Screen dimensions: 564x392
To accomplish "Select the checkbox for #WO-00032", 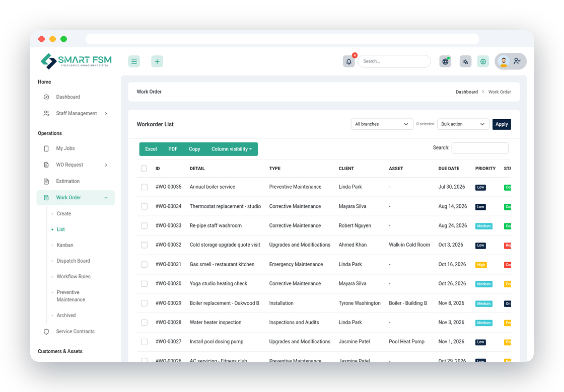I will [144, 245].
